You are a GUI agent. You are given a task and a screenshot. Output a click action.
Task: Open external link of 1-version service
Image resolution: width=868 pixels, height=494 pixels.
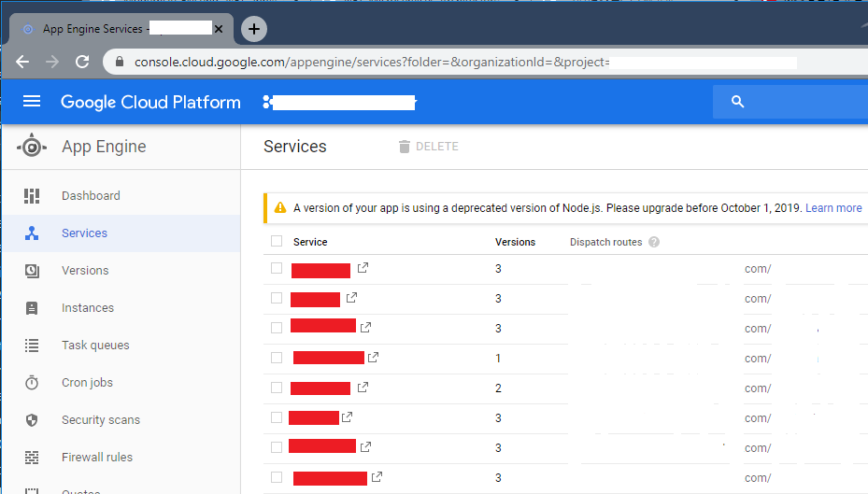(x=373, y=358)
